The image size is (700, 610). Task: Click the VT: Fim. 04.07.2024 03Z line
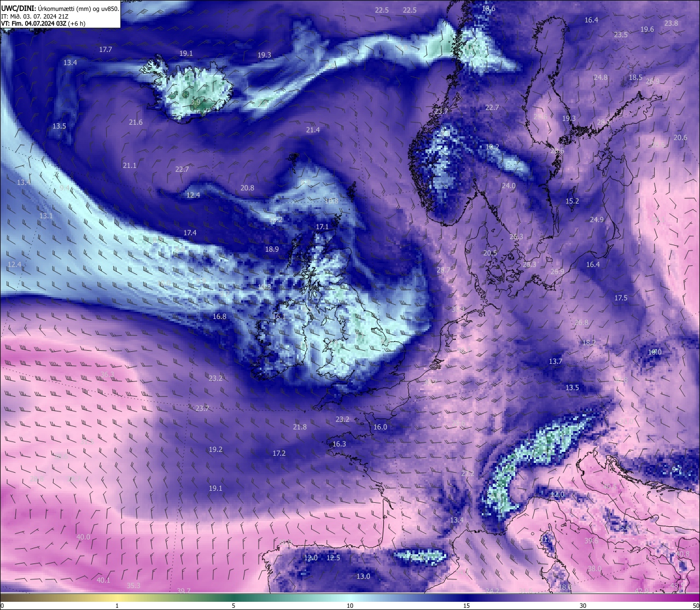coord(43,24)
